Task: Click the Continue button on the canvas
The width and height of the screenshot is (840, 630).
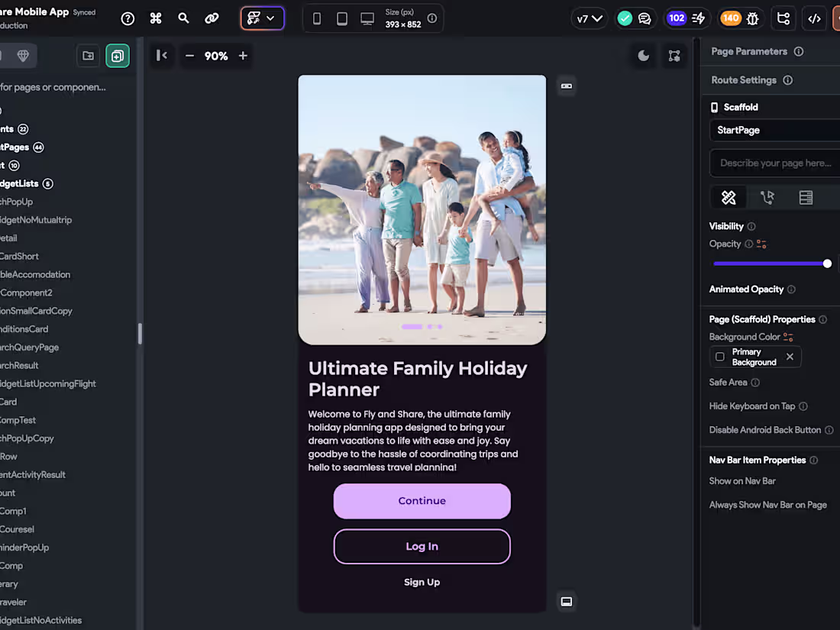Action: pos(422,501)
